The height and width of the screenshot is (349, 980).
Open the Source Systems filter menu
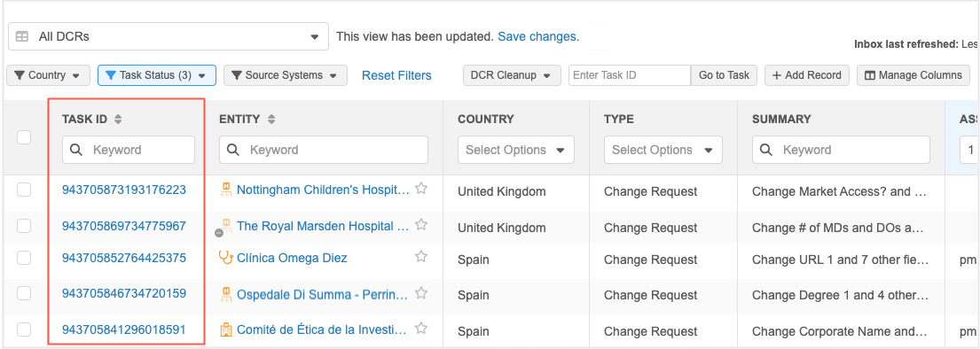285,75
